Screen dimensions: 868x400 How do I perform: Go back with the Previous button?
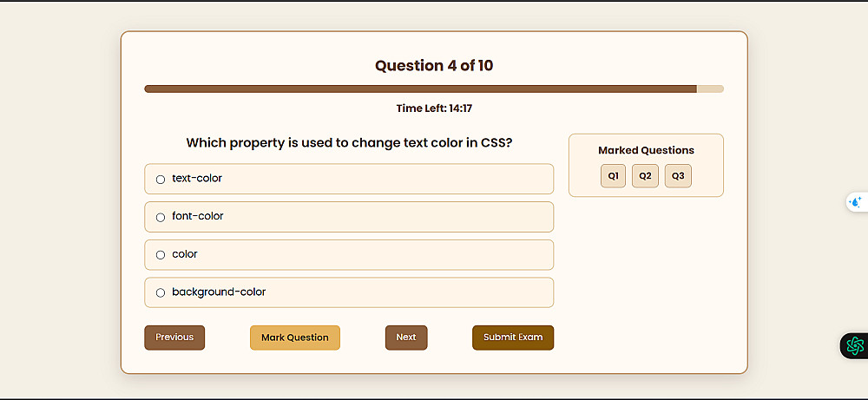click(x=174, y=338)
